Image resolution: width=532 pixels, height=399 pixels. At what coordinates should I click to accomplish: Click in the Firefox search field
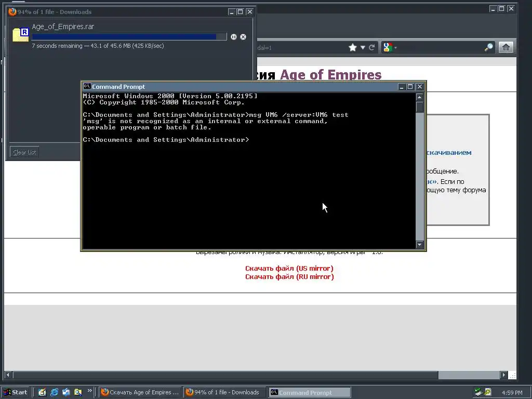pyautogui.click(x=440, y=47)
